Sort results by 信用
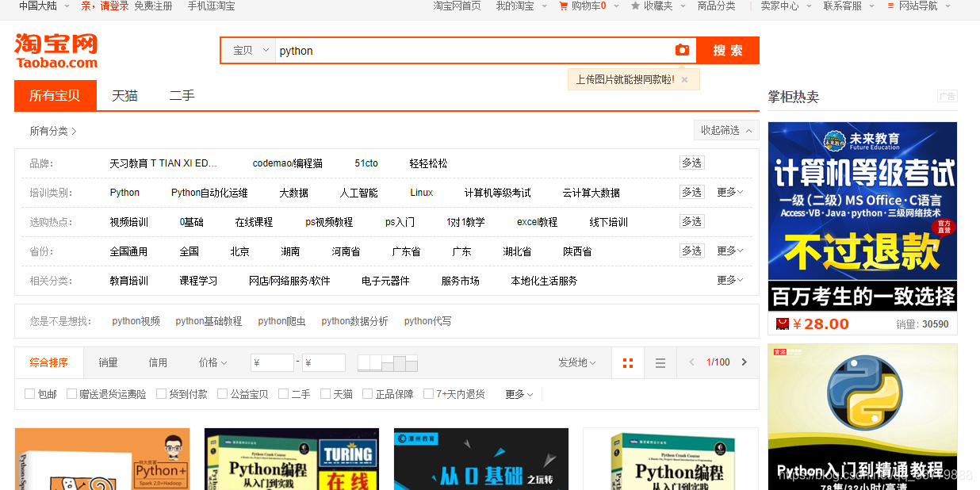Screen dimensions: 980x490 tap(158, 362)
